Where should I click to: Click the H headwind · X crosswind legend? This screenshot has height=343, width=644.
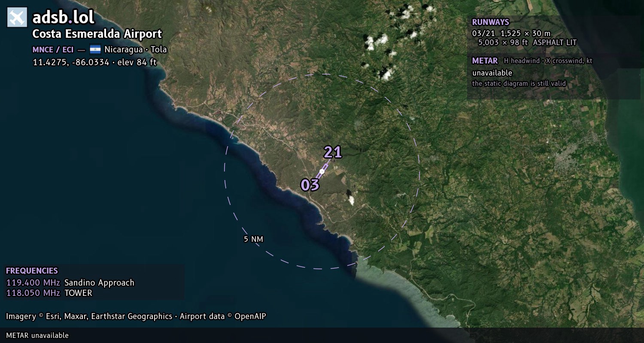pyautogui.click(x=548, y=61)
